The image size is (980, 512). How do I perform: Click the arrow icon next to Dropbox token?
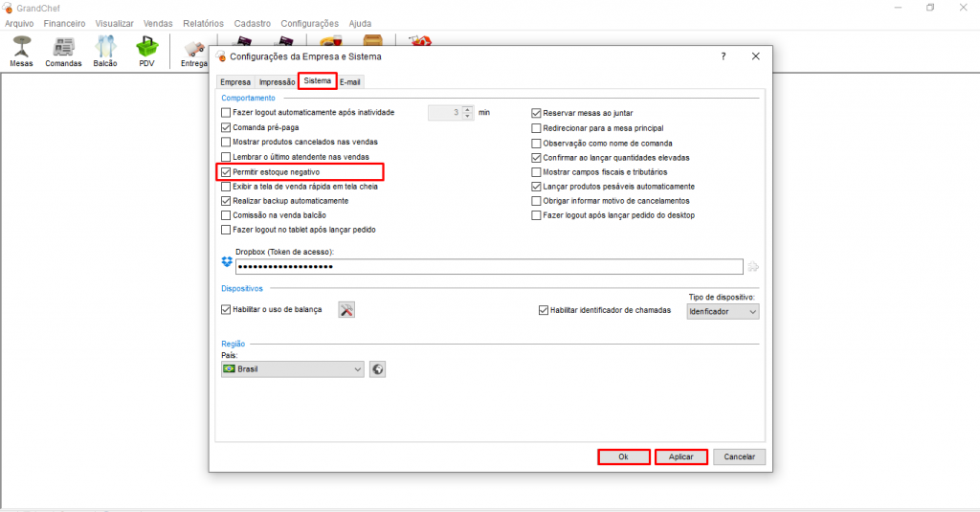pyautogui.click(x=754, y=267)
